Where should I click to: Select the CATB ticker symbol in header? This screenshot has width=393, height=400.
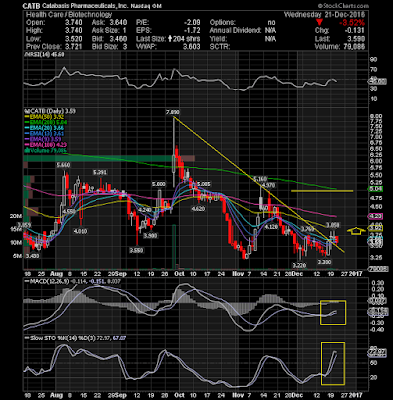30,6
